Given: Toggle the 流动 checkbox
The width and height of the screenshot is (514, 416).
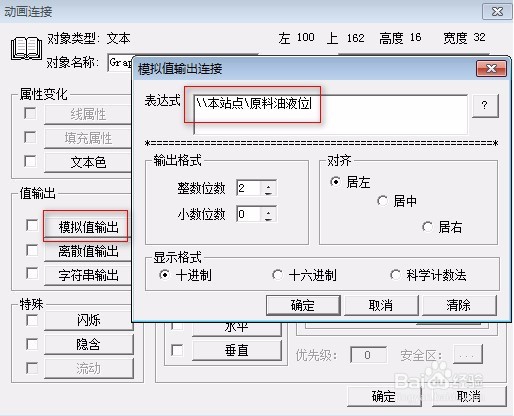Looking at the screenshot, I should click(x=32, y=368).
